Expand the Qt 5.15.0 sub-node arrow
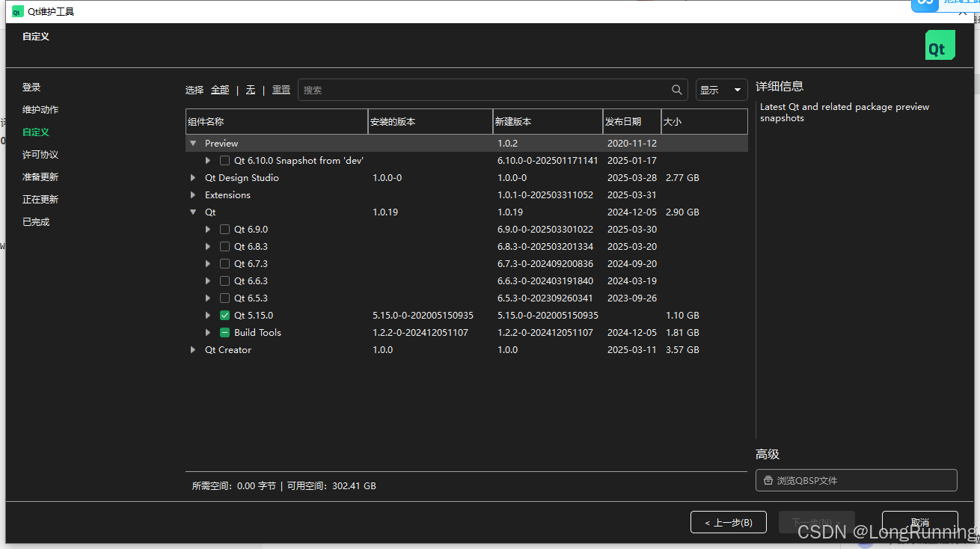Screen dimensions: 980x549 pyautogui.click(x=208, y=316)
